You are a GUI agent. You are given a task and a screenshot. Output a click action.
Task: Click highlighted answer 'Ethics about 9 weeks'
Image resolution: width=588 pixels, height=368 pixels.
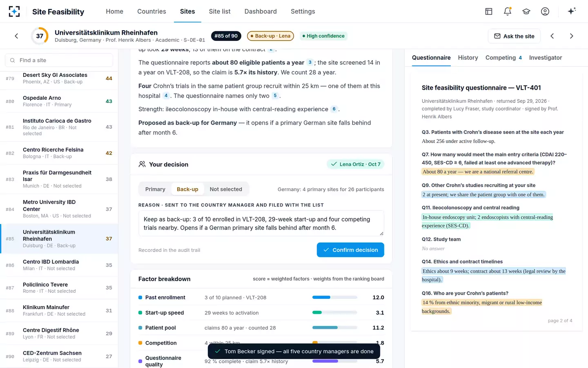(494, 275)
